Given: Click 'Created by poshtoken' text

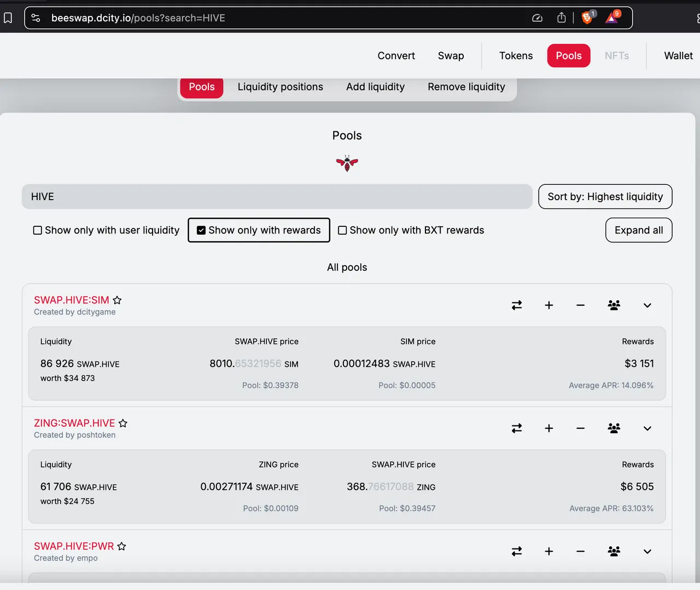Looking at the screenshot, I should point(75,435).
